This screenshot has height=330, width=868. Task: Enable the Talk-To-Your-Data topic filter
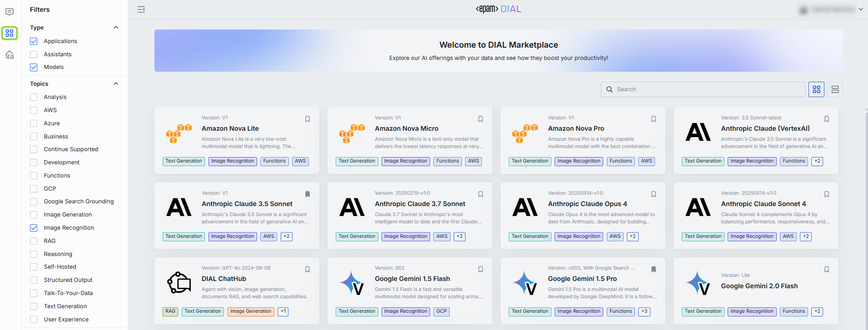[34, 293]
